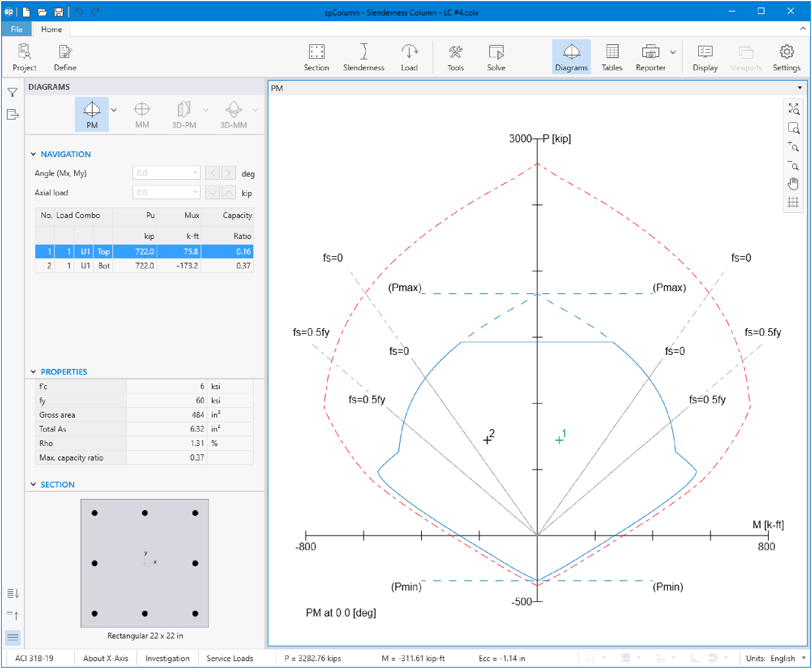Toggle the left panel list view button
The width and height of the screenshot is (812, 668).
[13, 637]
